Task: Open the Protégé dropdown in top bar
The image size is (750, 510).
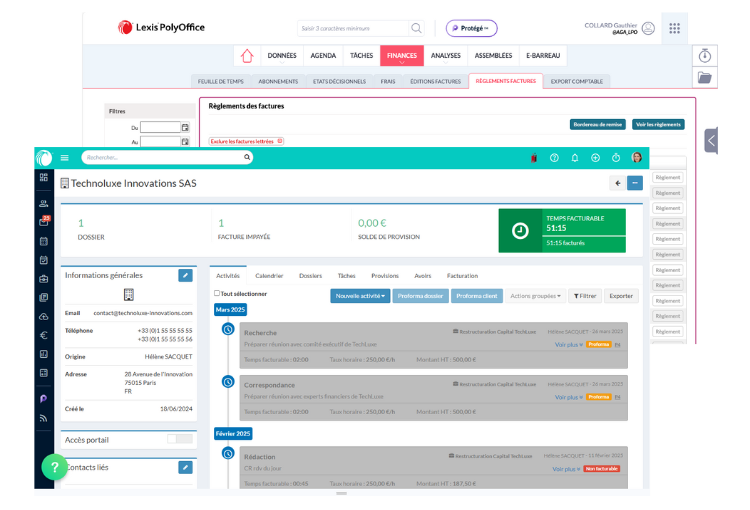Action: pyautogui.click(x=471, y=28)
